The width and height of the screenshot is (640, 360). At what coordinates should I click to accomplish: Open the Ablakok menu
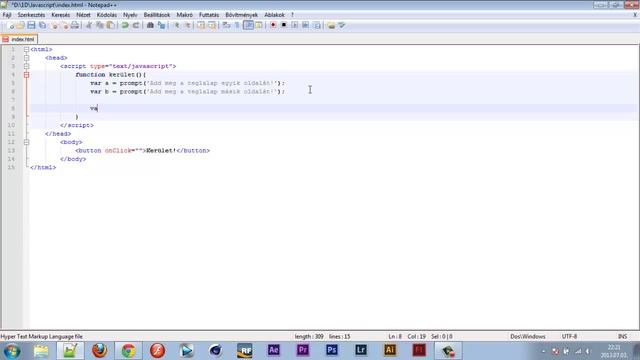coord(274,15)
